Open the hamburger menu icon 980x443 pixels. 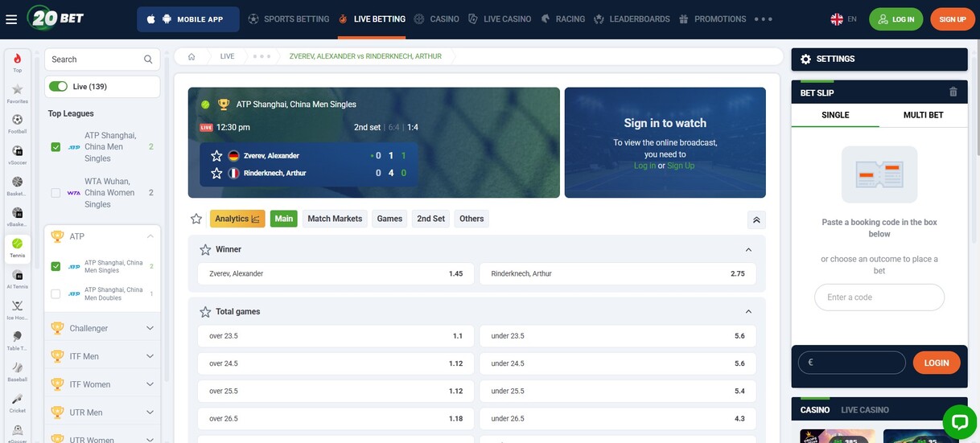[11, 19]
